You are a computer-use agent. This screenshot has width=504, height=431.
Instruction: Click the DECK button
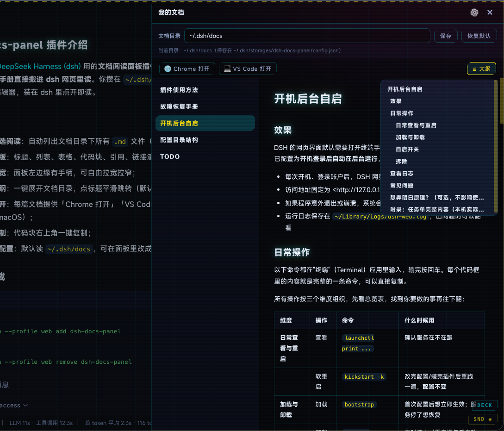485,405
